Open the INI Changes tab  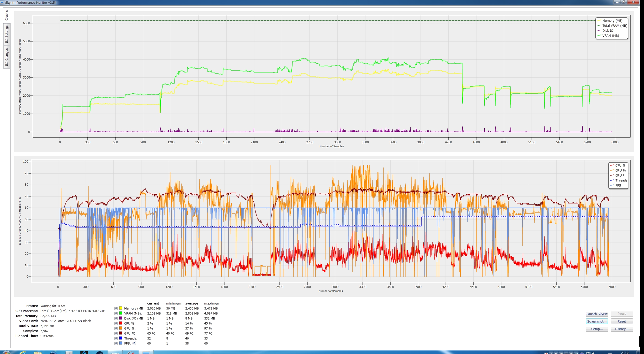coord(7,57)
